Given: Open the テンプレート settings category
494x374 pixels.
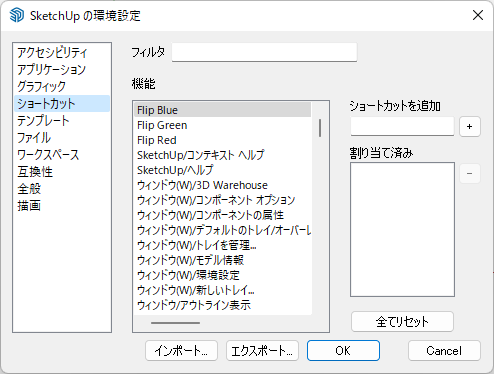Looking at the screenshot, I should coord(62,121).
